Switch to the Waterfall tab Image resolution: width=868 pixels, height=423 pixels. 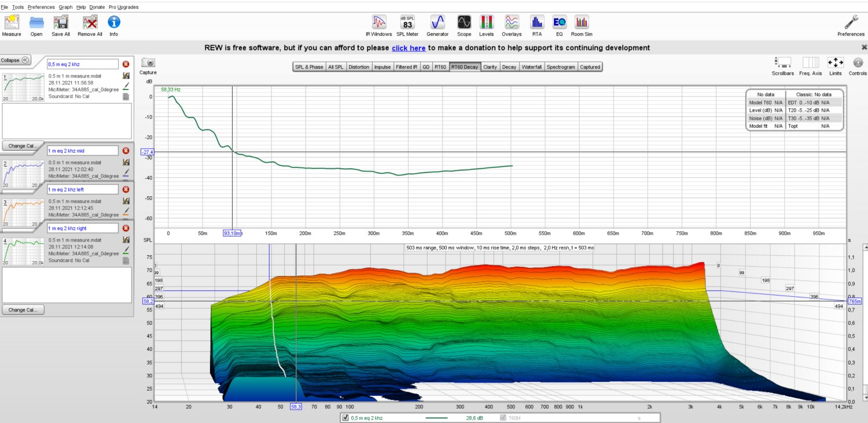click(532, 67)
